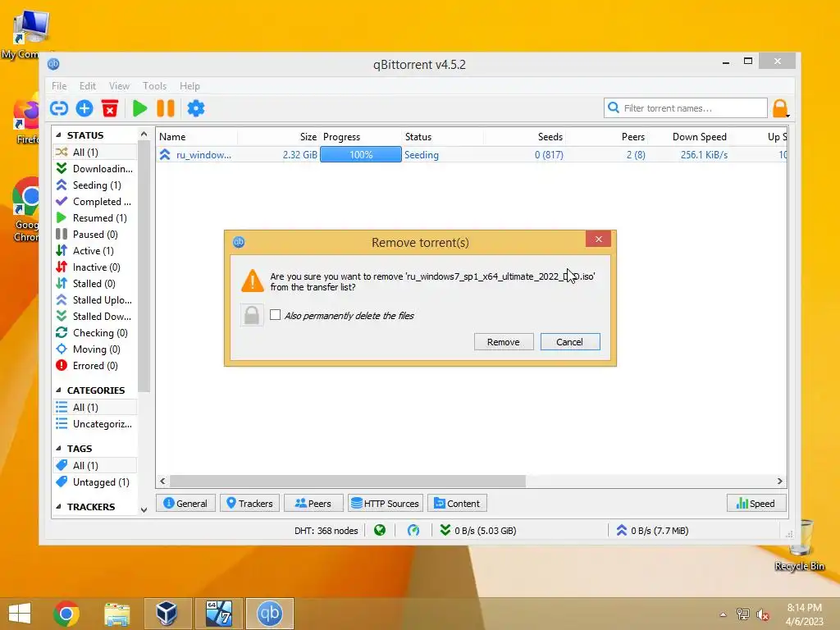
Task: Select the Untagged (1) tag filter
Action: pyautogui.click(x=95, y=482)
